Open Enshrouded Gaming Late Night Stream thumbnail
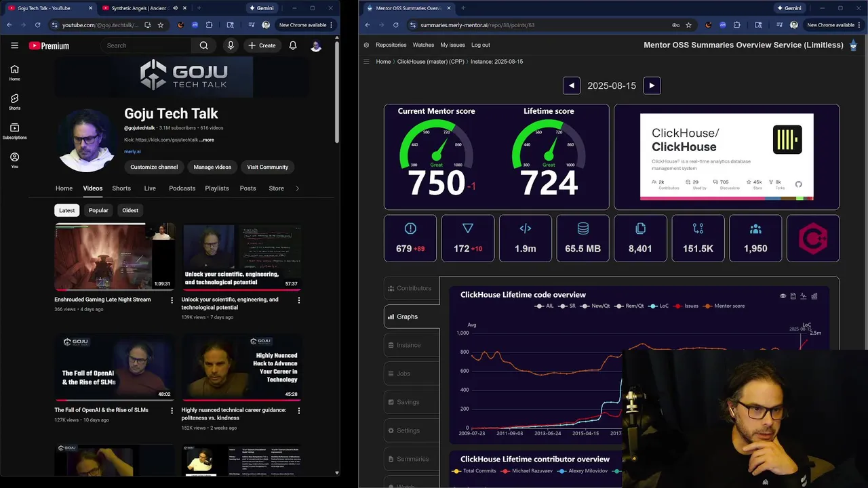868x488 pixels. click(115, 257)
